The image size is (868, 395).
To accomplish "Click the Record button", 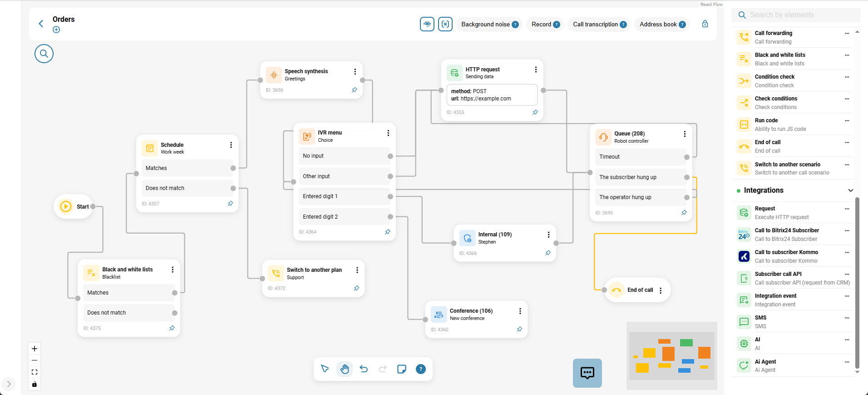I will [541, 25].
